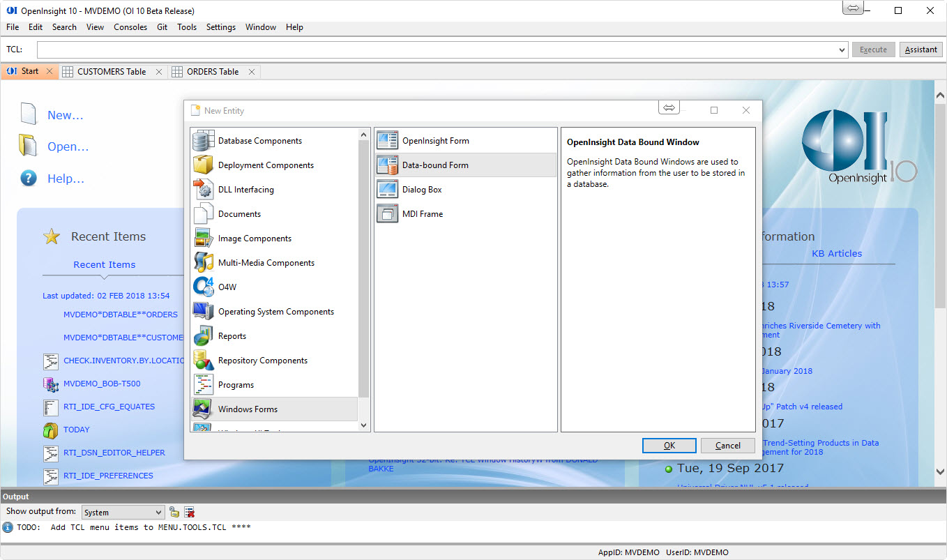Click the New document icon on Start page
The image size is (947, 560).
click(28, 114)
